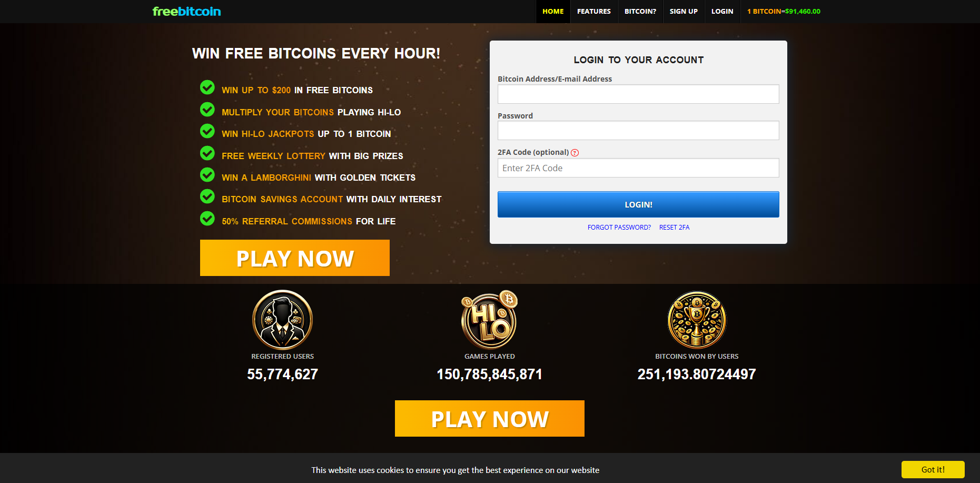Screen dimensions: 980x483
Task: Click the blue LOGIN! button
Action: 638,204
